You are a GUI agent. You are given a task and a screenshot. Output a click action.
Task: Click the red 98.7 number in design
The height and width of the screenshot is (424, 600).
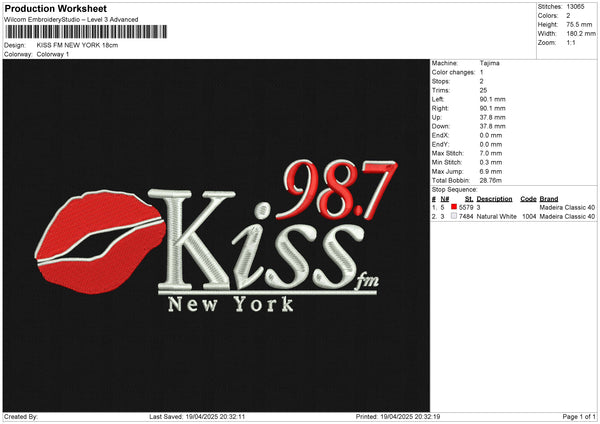click(340, 189)
